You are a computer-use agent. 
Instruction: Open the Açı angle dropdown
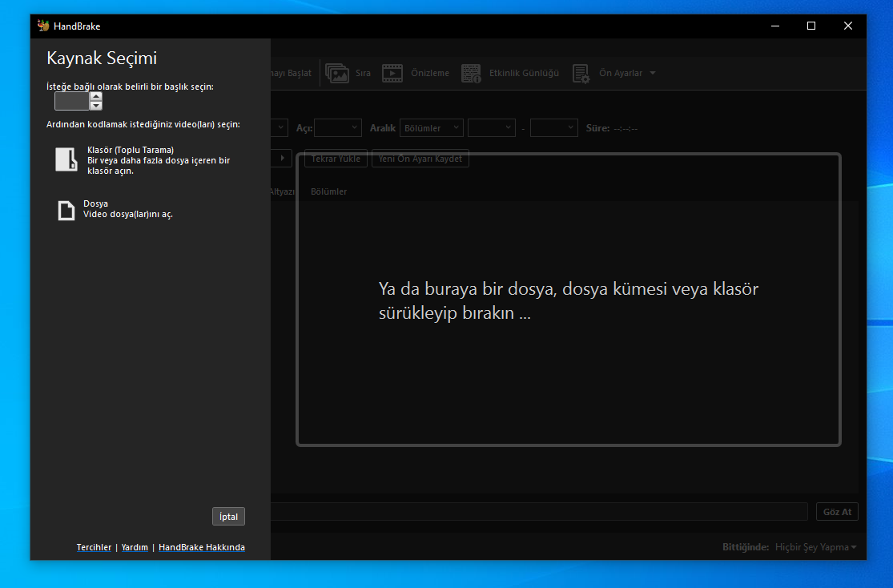point(338,127)
